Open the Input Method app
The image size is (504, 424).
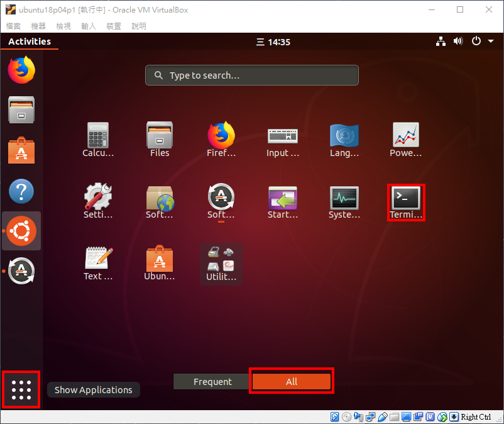[283, 142]
